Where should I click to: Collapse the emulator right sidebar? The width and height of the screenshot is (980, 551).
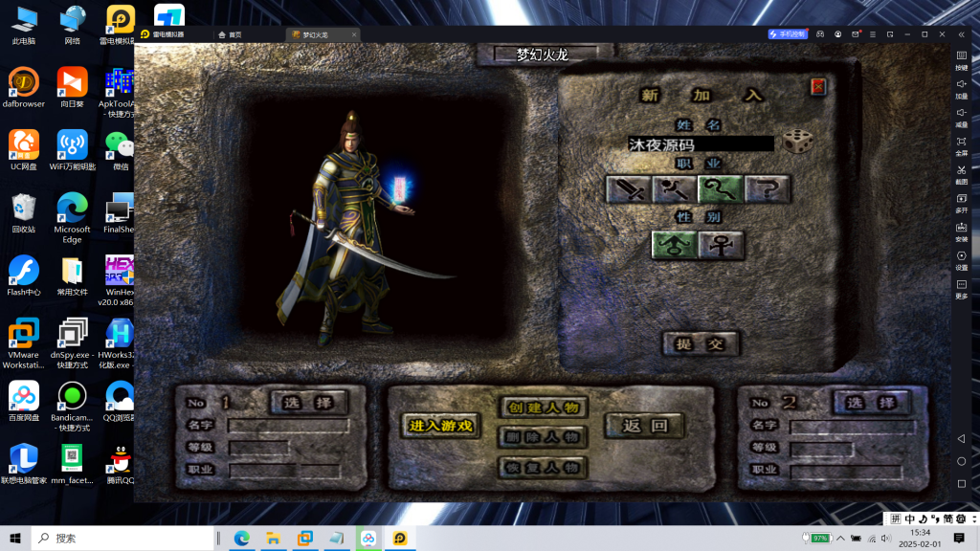pos(961,34)
